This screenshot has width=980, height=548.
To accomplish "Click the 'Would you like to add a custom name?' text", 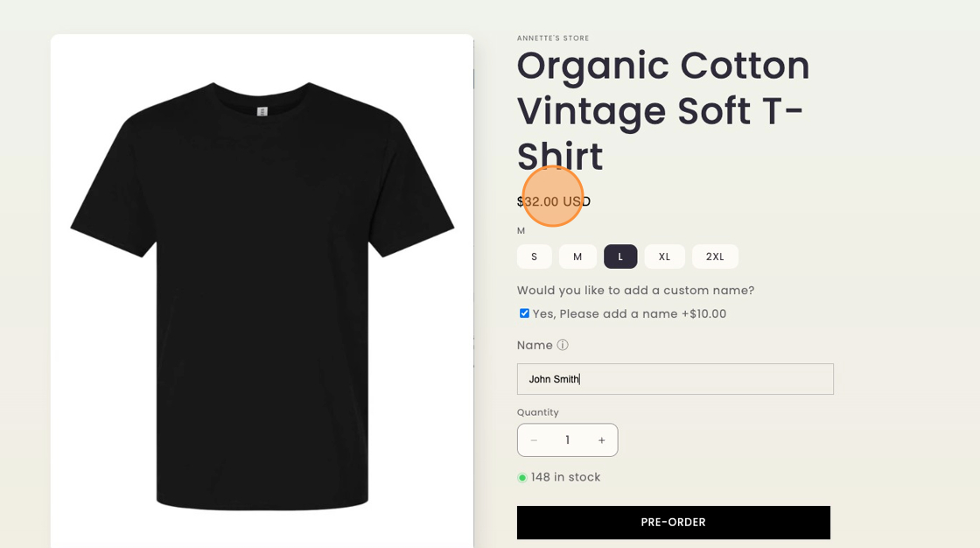I will click(x=635, y=291).
